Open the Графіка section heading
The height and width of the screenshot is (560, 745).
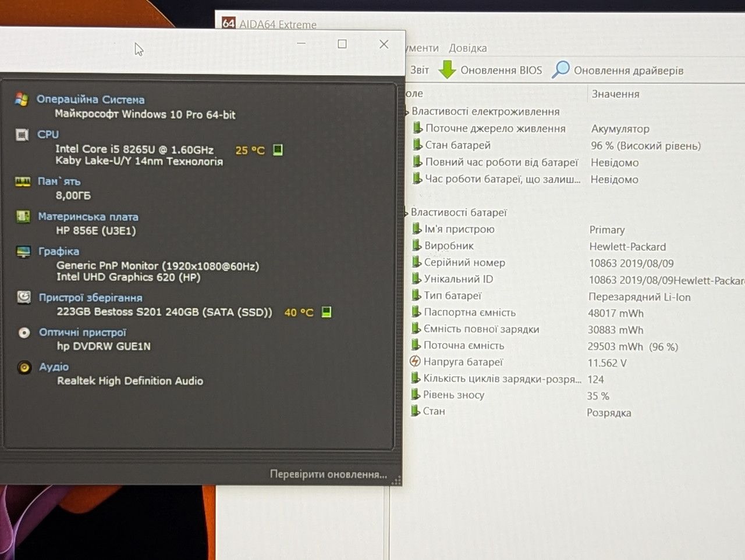pyautogui.click(x=59, y=251)
